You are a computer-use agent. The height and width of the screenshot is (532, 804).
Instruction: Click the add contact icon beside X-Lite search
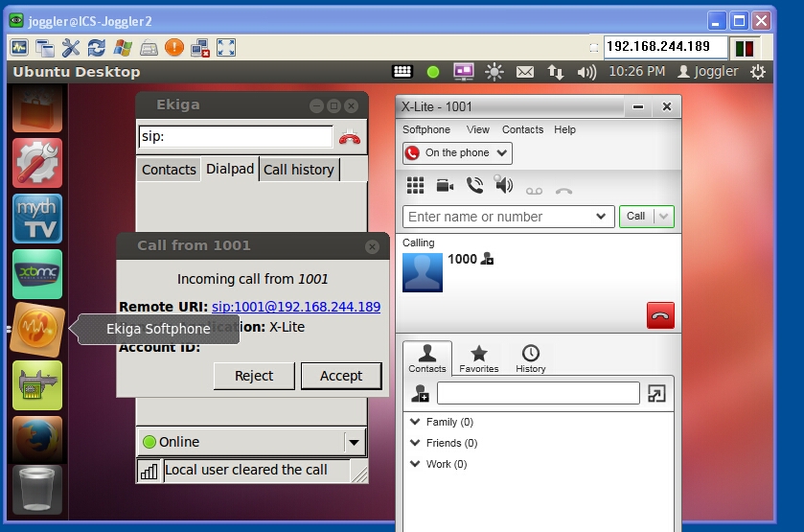click(x=420, y=393)
